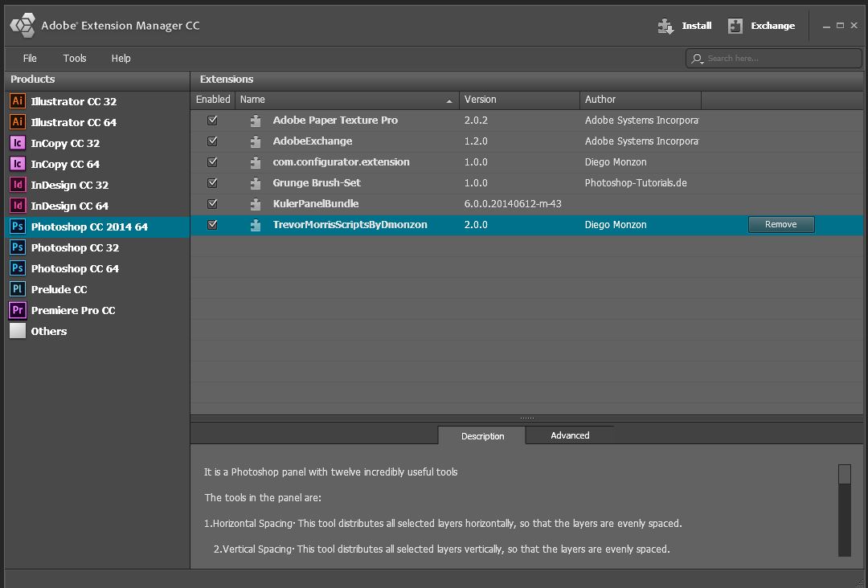868x588 pixels.
Task: Select the InDesign CC 32 icon
Action: pos(17,185)
